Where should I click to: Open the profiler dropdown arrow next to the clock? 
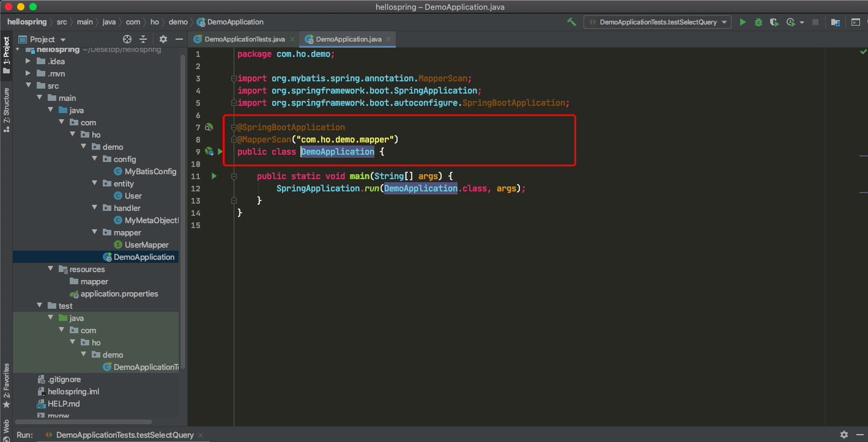click(801, 23)
